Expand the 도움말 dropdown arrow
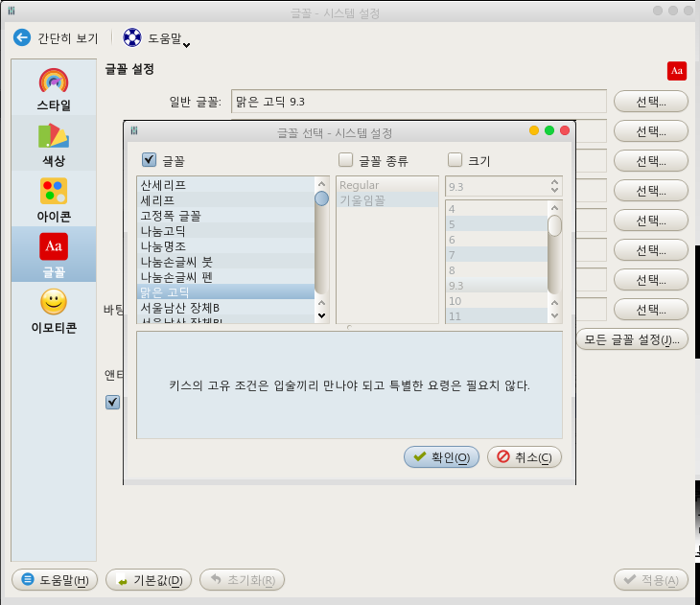 [x=187, y=45]
